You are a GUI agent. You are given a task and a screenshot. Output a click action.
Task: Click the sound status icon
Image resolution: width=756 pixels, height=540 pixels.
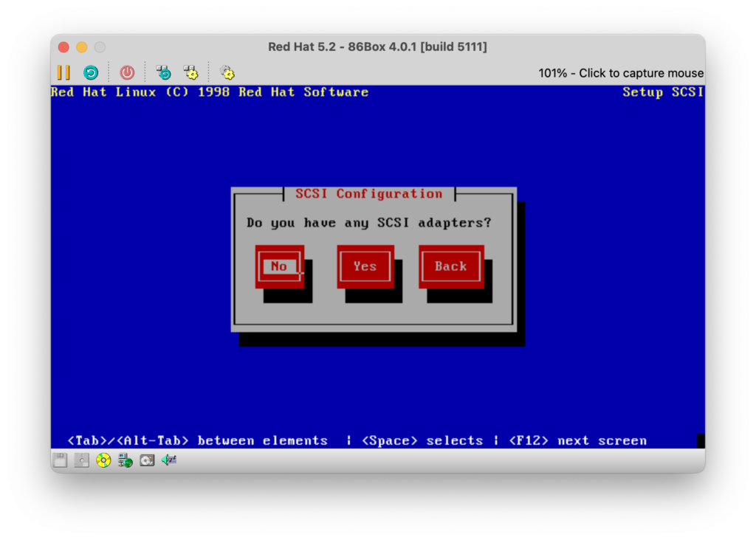(x=169, y=460)
